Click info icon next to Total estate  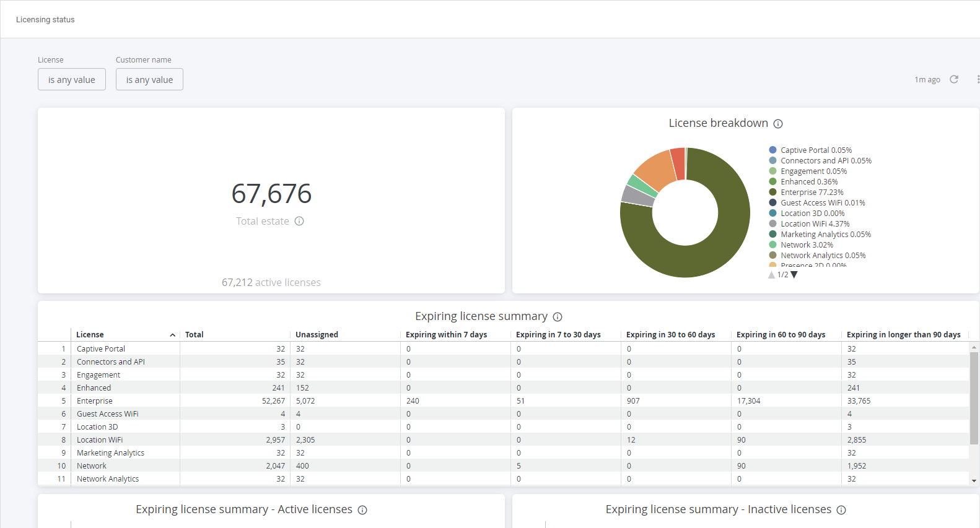point(299,221)
